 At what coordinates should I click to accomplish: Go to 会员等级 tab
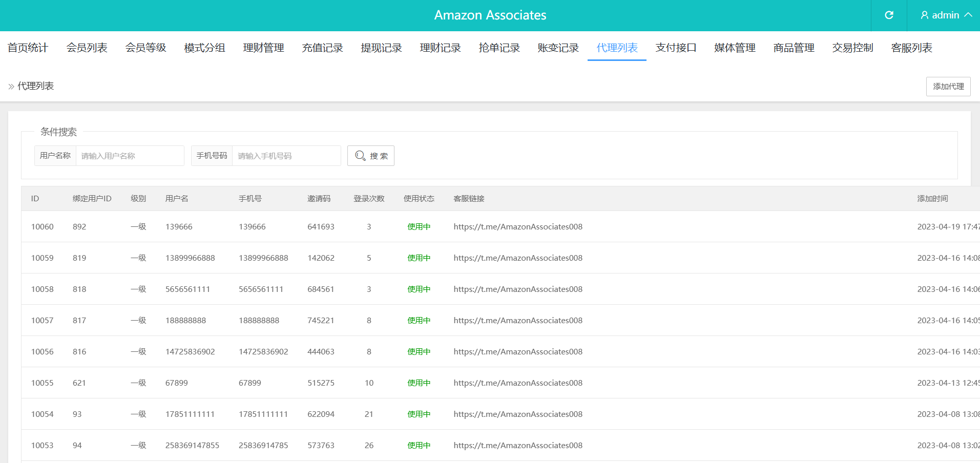click(x=146, y=48)
